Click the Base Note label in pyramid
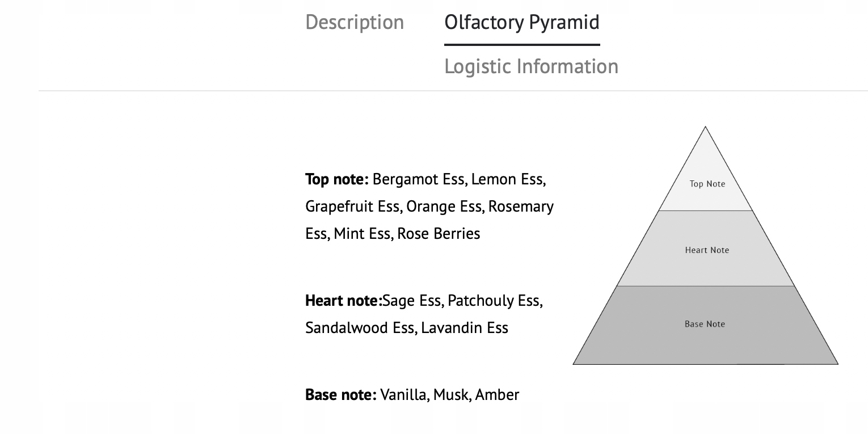Screen dimensions: 868x434 point(705,324)
